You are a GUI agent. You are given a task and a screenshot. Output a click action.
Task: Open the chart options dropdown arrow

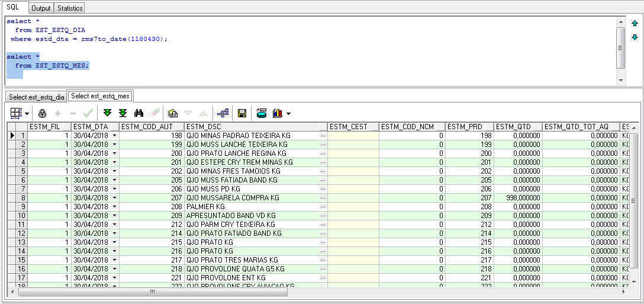289,113
